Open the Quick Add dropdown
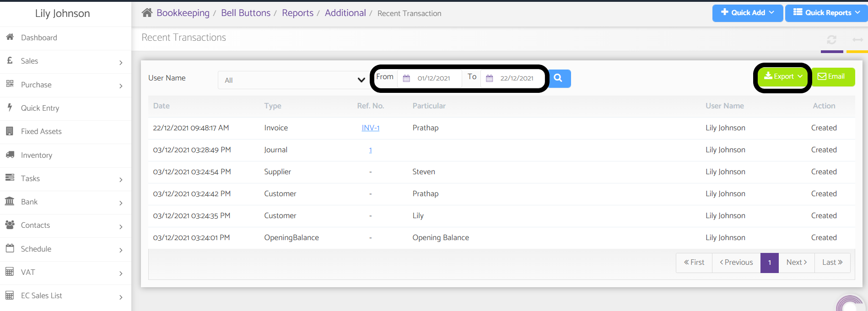Image resolution: width=868 pixels, height=311 pixels. coord(747,13)
